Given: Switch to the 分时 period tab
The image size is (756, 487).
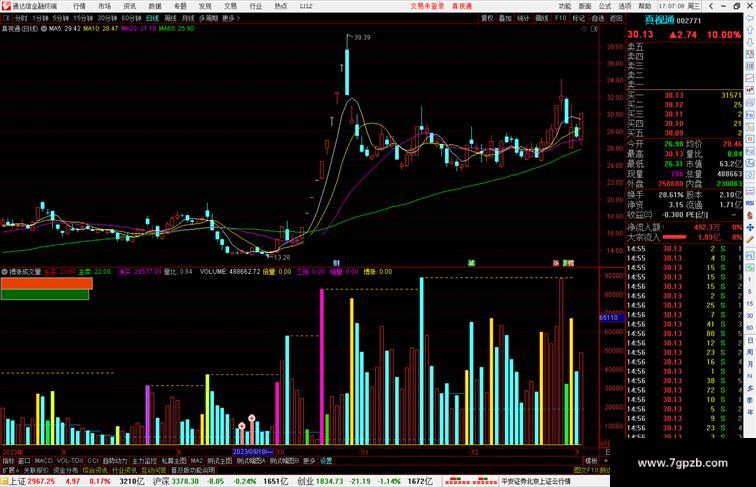Looking at the screenshot, I should 21,18.
